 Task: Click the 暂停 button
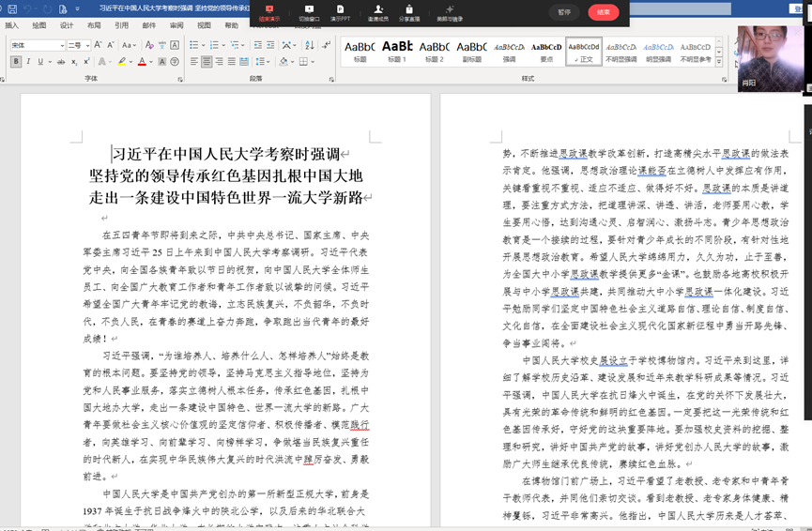click(x=563, y=12)
